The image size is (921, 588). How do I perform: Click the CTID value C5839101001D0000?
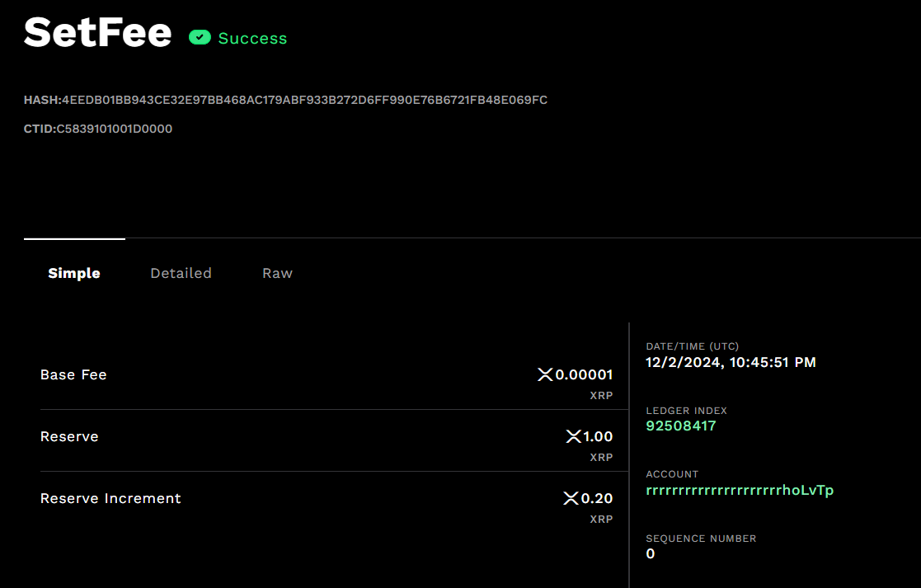114,129
